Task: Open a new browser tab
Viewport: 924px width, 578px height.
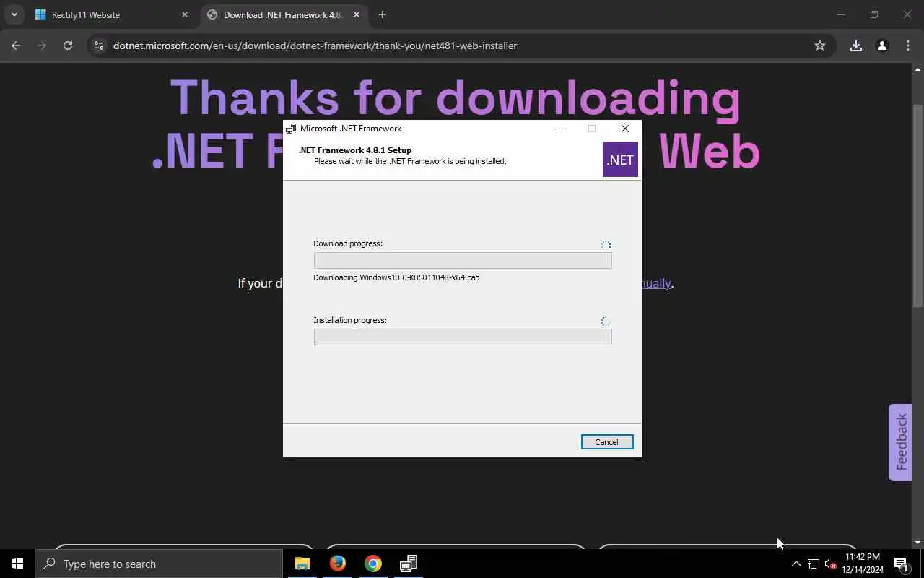Action: point(383,14)
